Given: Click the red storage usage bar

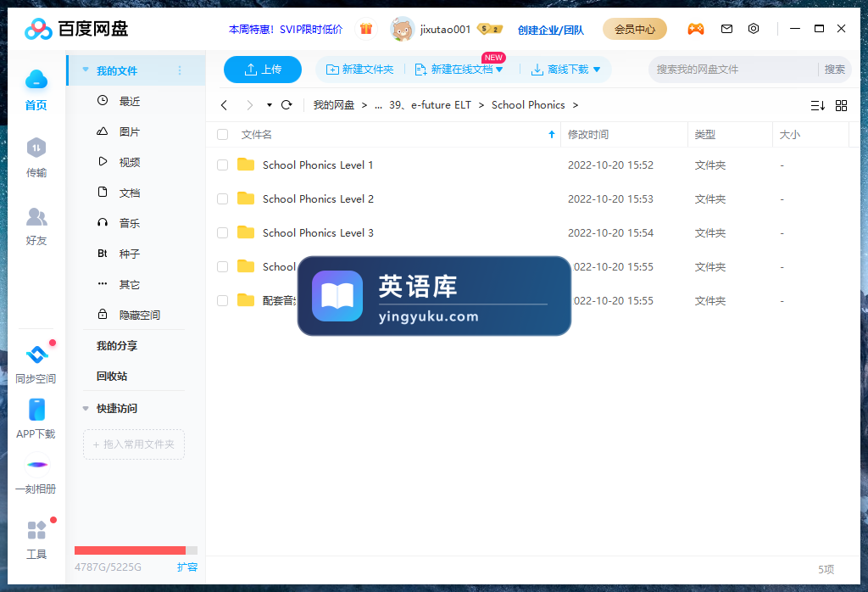Looking at the screenshot, I should click(x=130, y=550).
